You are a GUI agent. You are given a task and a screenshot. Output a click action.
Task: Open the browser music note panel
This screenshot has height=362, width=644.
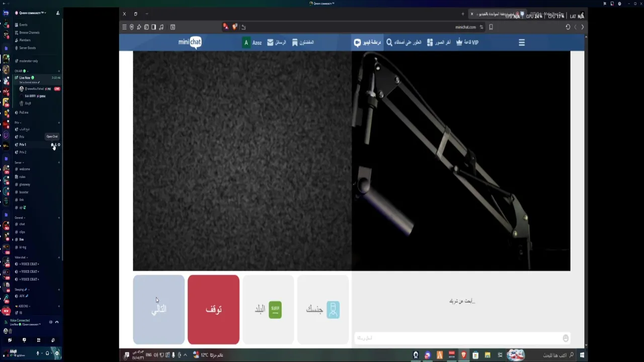pos(161,27)
